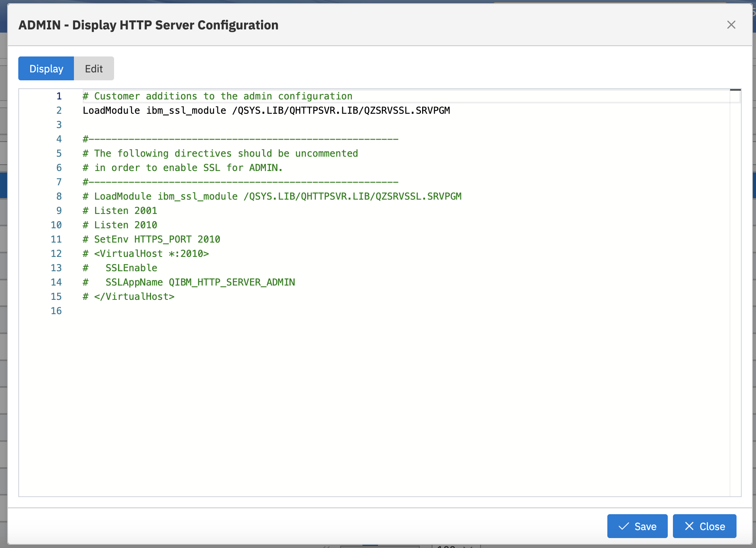This screenshot has height=548, width=756.
Task: Click the '# </VirtualHost>' line
Action: pyautogui.click(x=128, y=297)
